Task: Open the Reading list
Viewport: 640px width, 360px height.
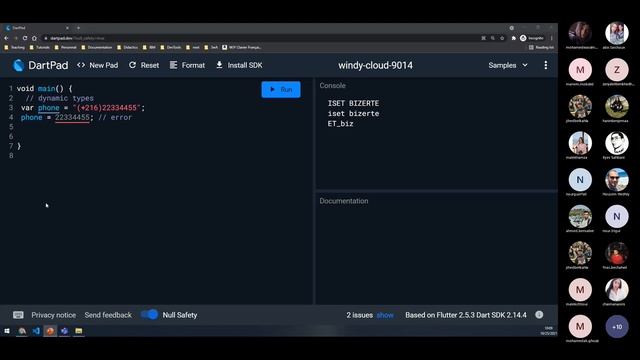Action: point(542,47)
